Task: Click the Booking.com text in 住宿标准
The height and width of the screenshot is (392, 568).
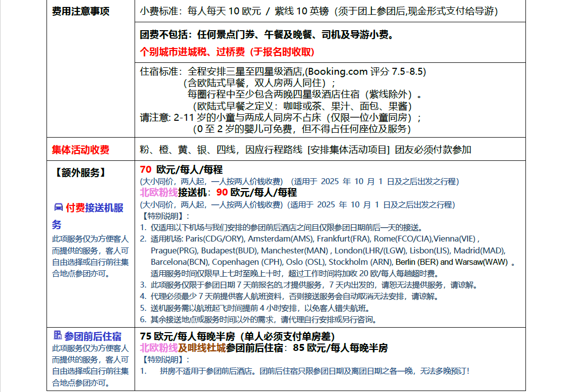Action: tap(337, 71)
